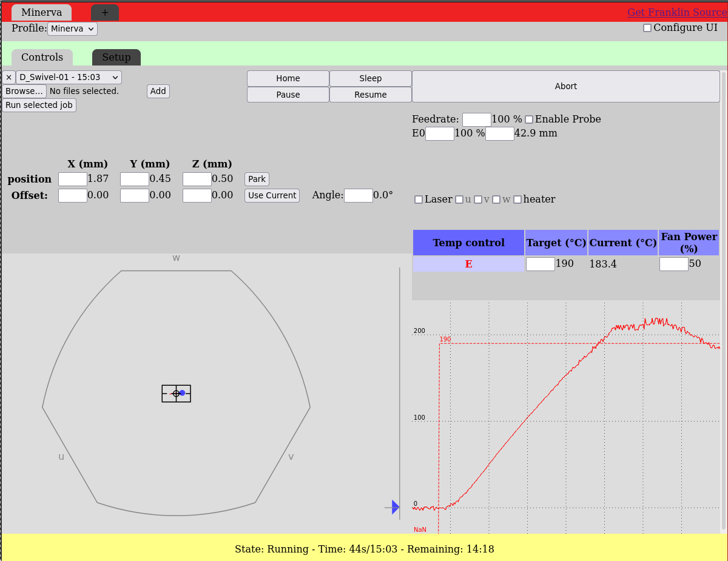This screenshot has width=728, height=561.
Task: Select the Controls tab
Action: point(42,58)
